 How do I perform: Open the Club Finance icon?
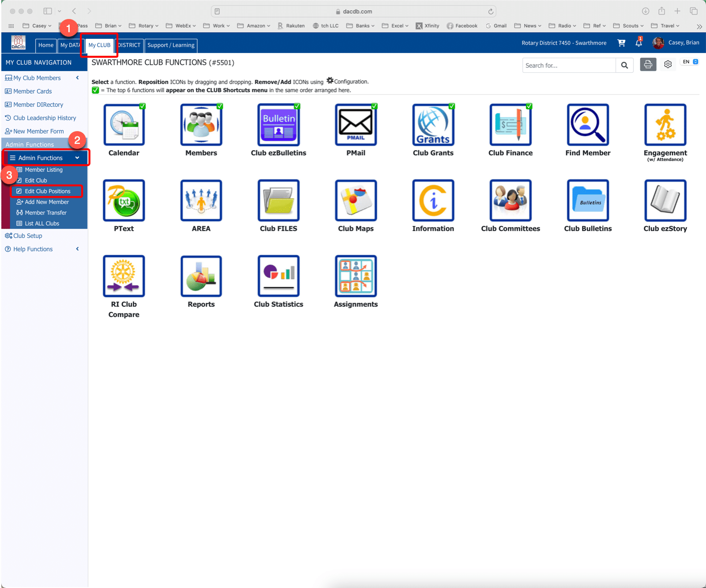[511, 125]
